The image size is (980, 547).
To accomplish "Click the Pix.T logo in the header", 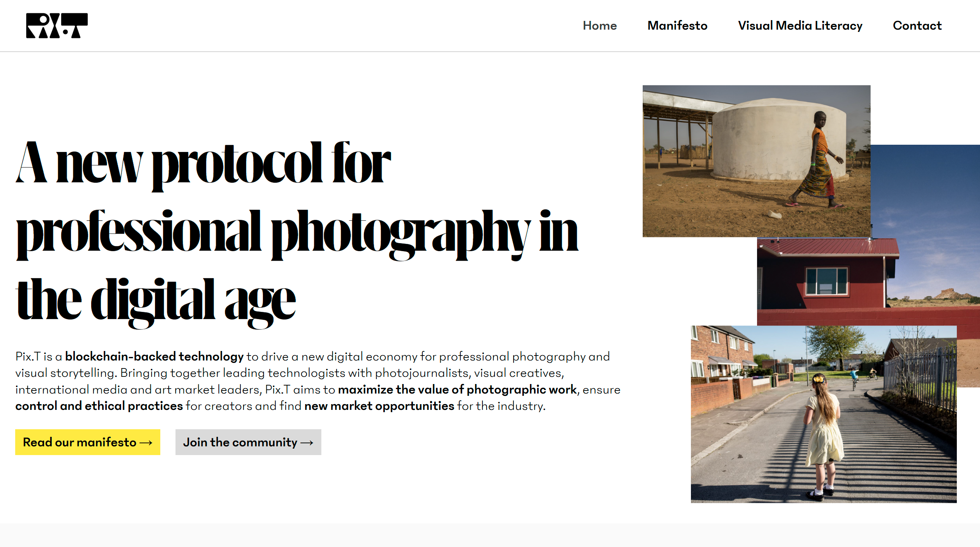I will tap(57, 25).
